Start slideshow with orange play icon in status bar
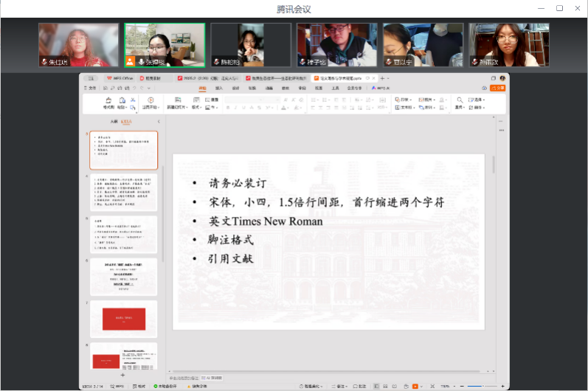 click(x=415, y=386)
